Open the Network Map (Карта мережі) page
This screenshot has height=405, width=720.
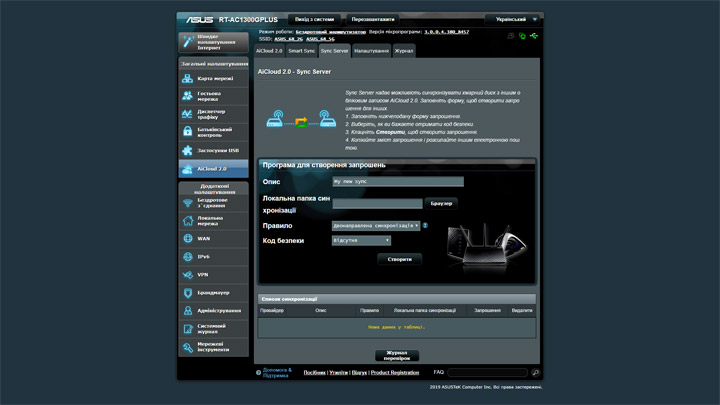pos(214,79)
